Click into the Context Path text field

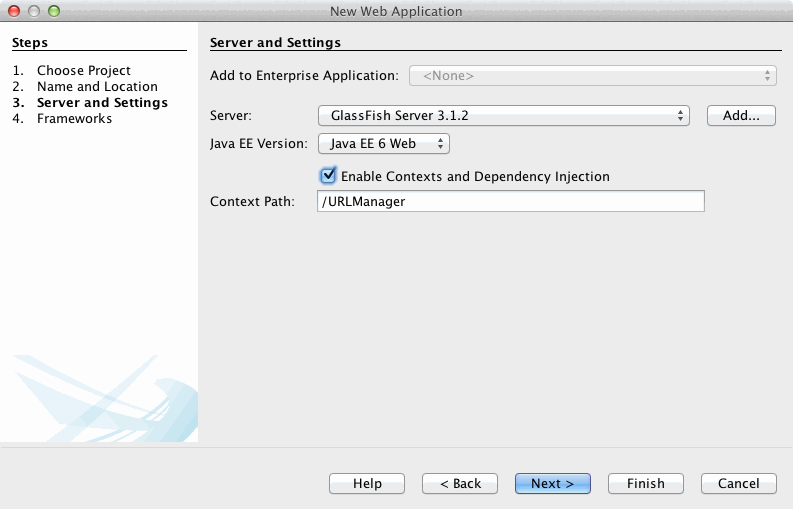click(x=510, y=201)
